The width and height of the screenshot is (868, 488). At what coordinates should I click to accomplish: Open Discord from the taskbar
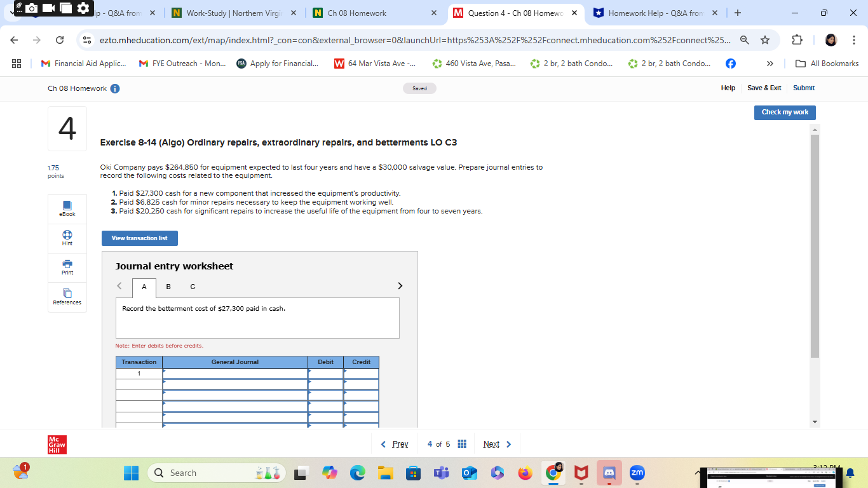tap(609, 473)
